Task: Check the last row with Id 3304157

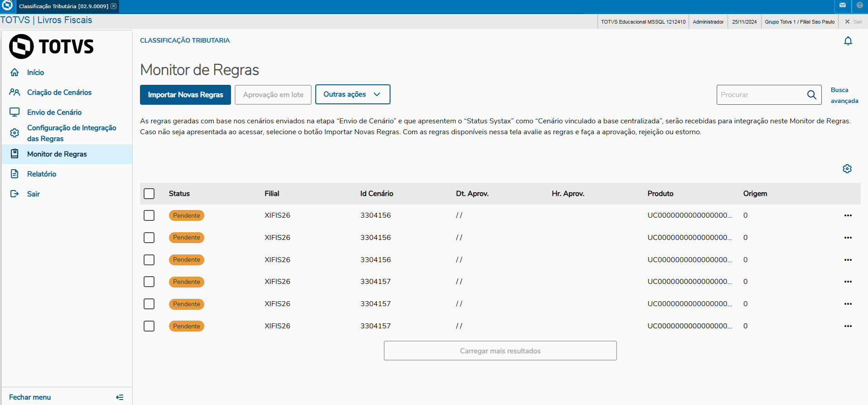Action: 149,326
